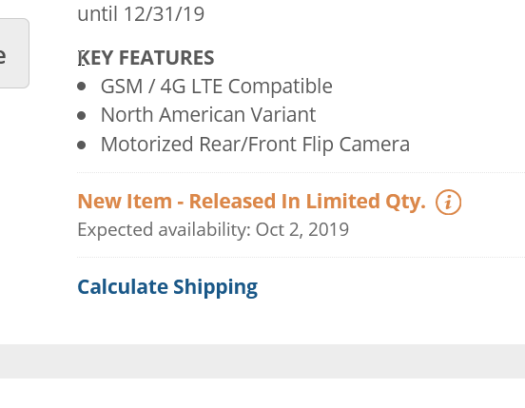Screen dimensions: 525x408
Task: Click the 'until 12/31/19' text
Action: coord(141,14)
